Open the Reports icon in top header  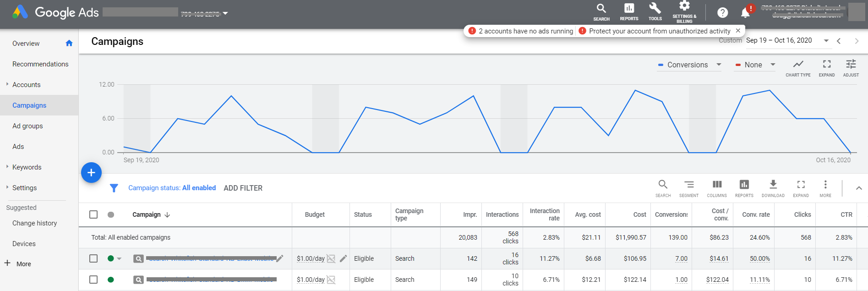coord(629,11)
